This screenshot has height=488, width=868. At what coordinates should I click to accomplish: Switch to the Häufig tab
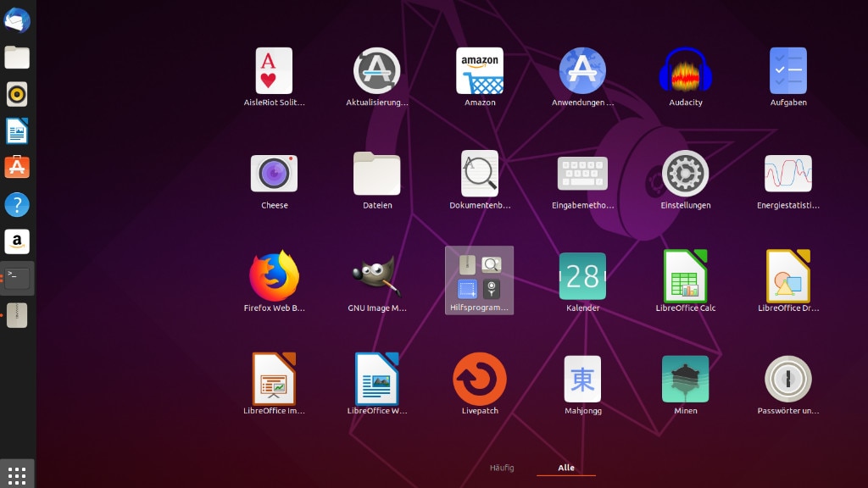point(502,467)
